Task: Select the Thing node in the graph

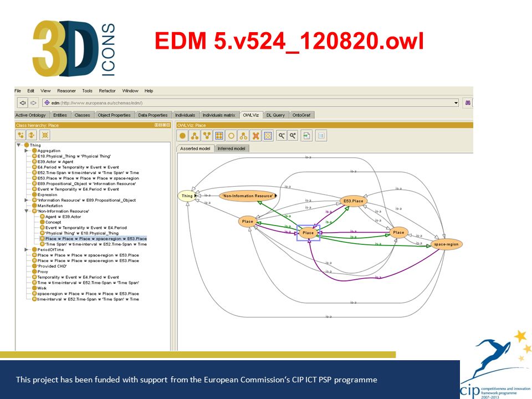Action: tap(187, 196)
